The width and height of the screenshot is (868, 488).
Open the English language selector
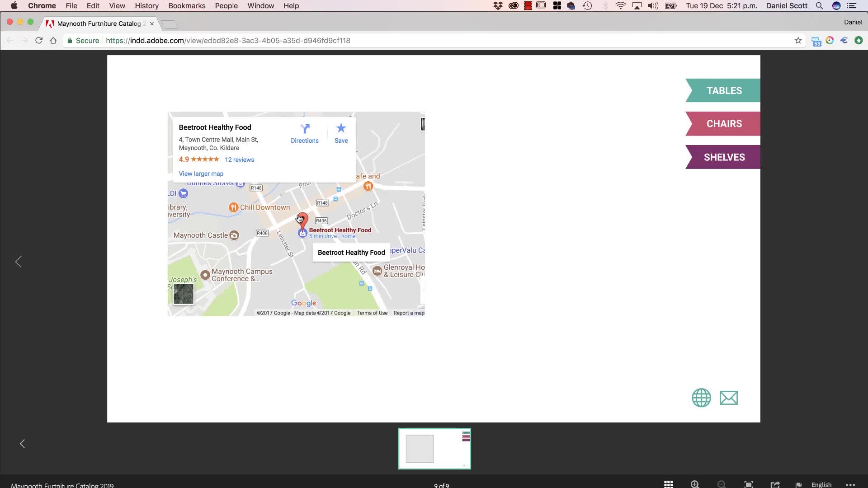coord(821,484)
